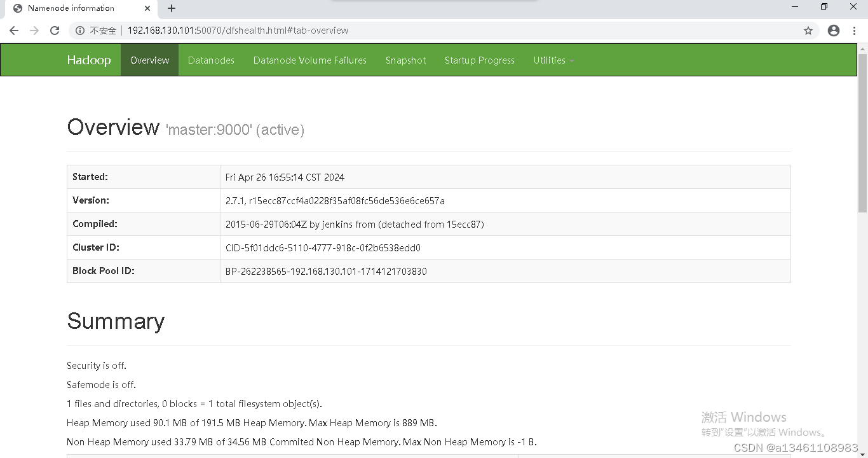This screenshot has width=868, height=458.
Task: Click the Version: label cell
Action: [144, 200]
